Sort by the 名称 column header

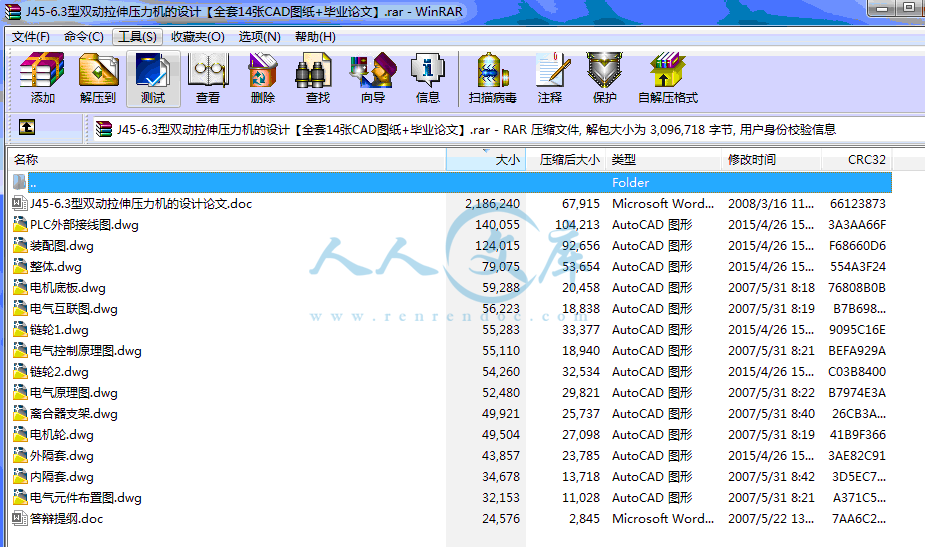click(x=227, y=159)
